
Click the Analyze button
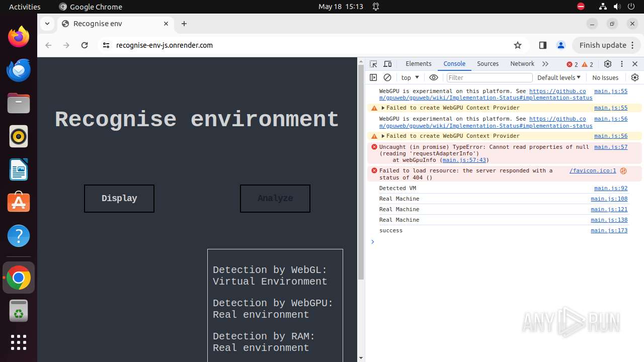pyautogui.click(x=275, y=198)
